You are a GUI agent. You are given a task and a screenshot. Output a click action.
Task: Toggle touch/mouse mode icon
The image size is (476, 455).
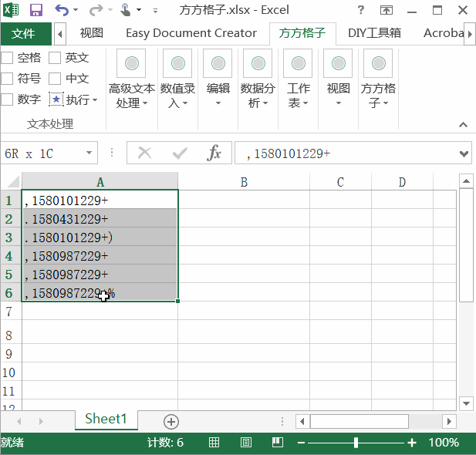(125, 9)
